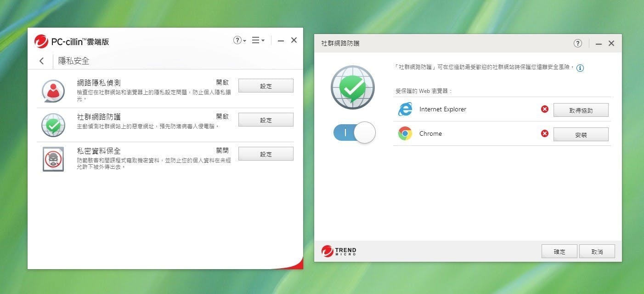
Task: Click the 受保護的 Web 瀏覽器 label
Action: tap(424, 91)
